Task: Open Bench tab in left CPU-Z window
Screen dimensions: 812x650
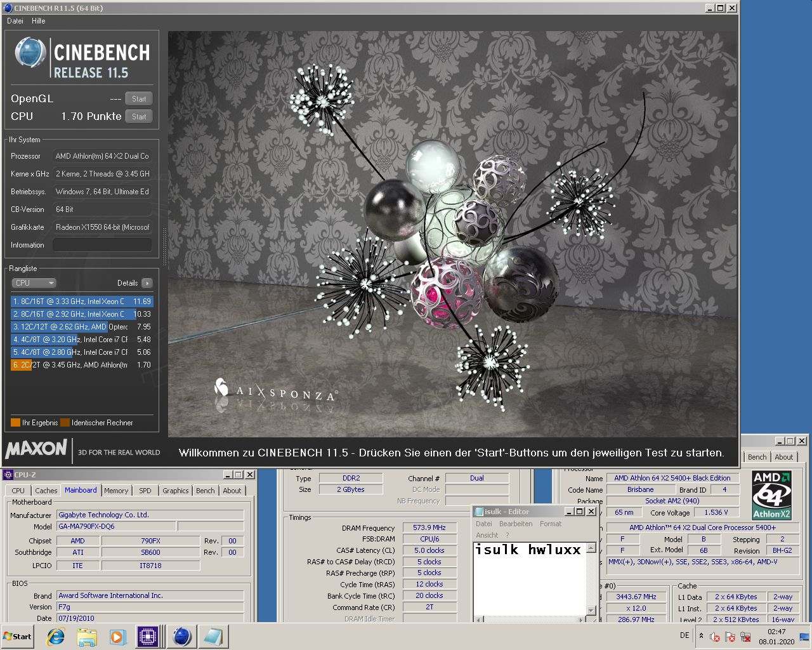Action: pos(205,491)
